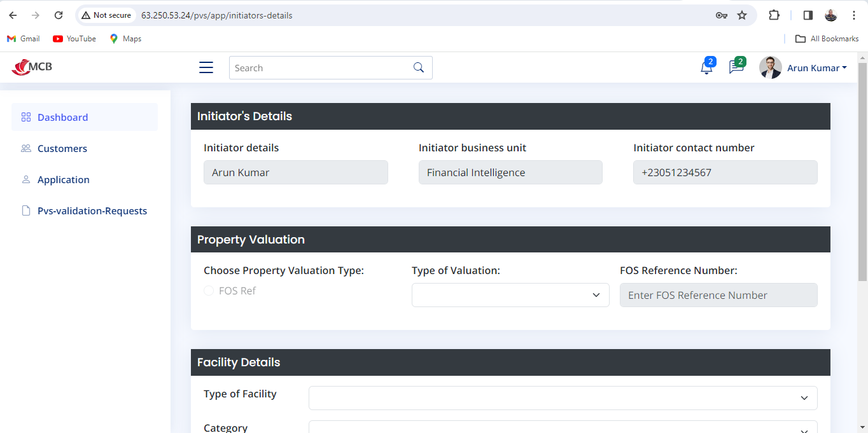Click the browser back arrow
The image size is (868, 433).
13,15
